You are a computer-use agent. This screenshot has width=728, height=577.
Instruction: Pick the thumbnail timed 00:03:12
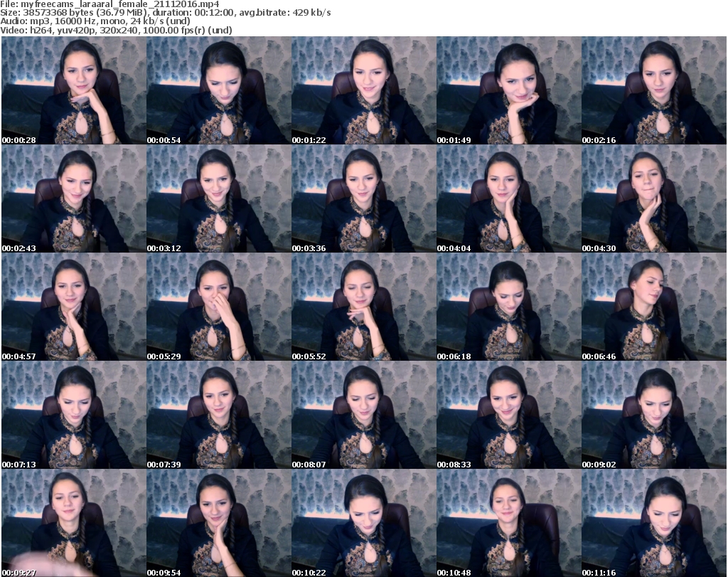(x=219, y=198)
